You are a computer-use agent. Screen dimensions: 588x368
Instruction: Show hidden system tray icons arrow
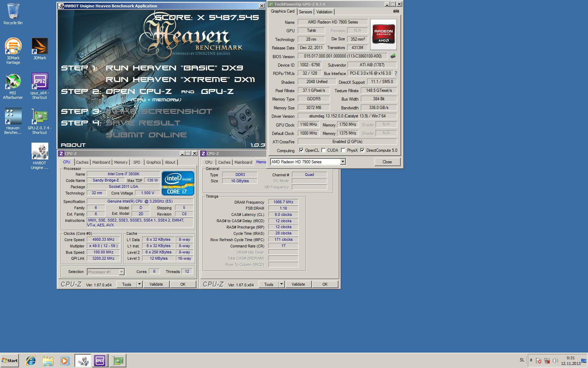click(x=531, y=360)
